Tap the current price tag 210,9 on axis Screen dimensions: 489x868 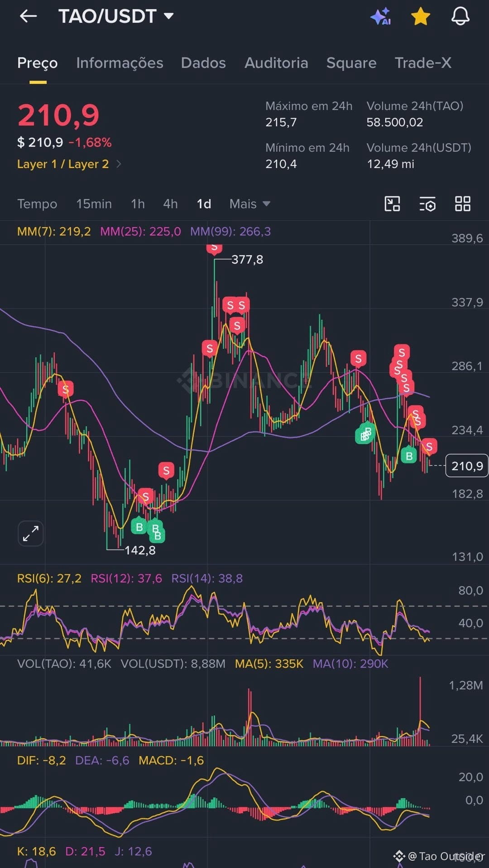coord(467,466)
